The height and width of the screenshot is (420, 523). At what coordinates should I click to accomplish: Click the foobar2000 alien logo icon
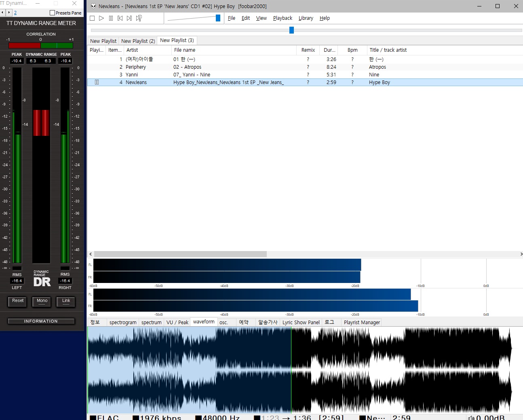[x=93, y=6]
